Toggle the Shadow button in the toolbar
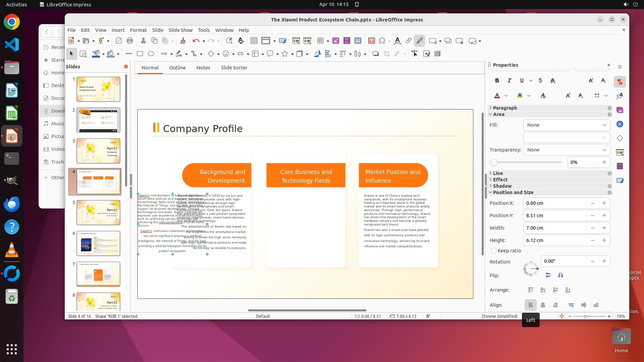The image size is (644, 362). [x=375, y=54]
